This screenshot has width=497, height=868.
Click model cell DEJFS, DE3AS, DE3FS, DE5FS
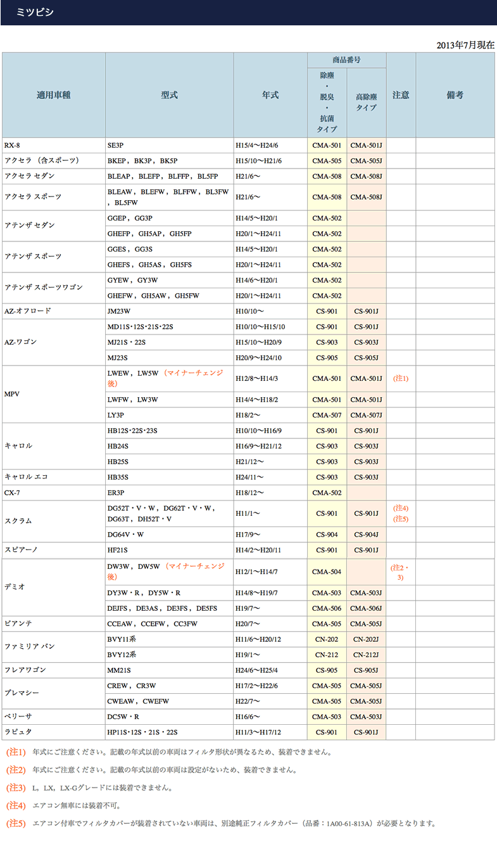(170, 608)
